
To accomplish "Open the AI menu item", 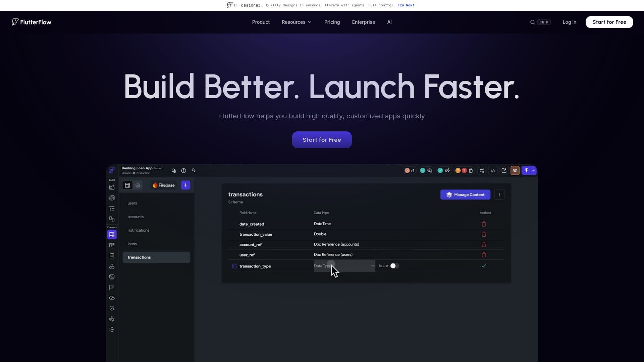I will 389,22.
